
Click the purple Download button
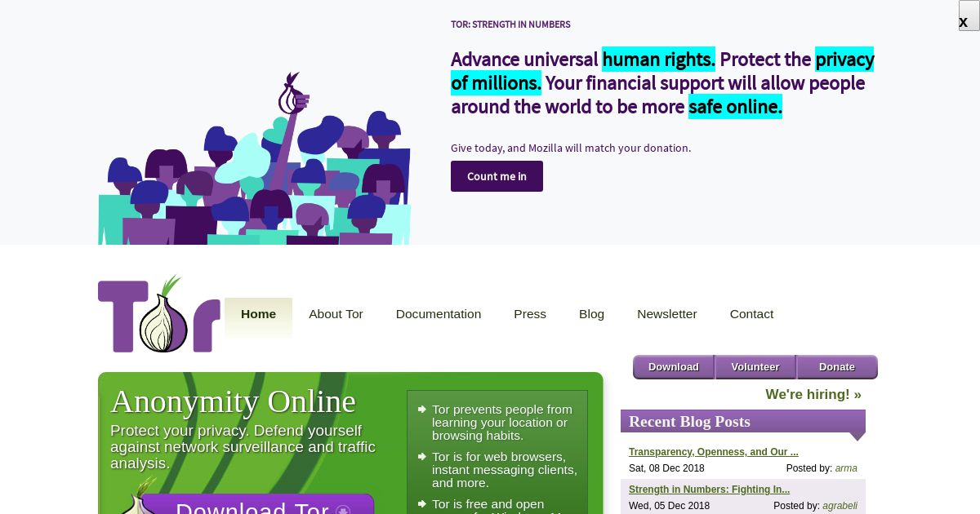pos(674,367)
